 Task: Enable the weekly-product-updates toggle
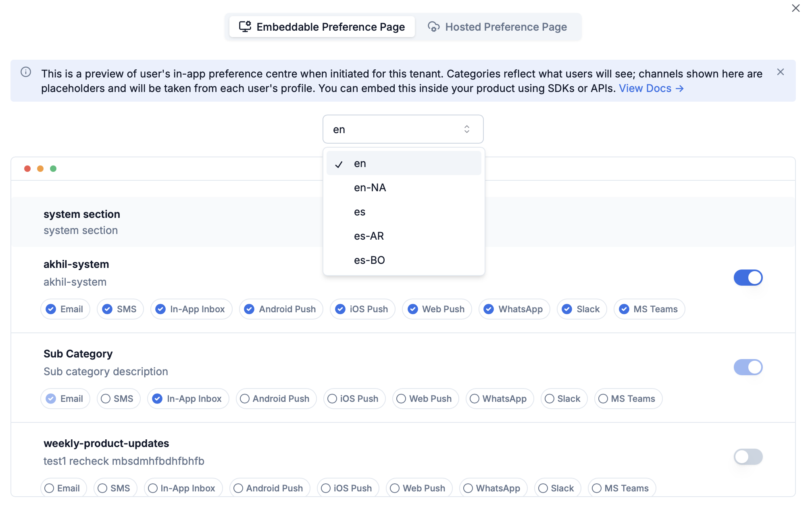coord(748,457)
